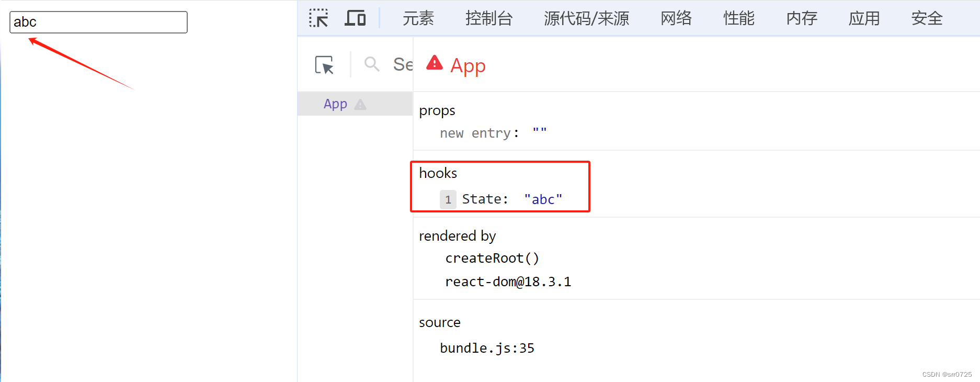Screen dimensions: 980x382
Task: Click the hook index badge 1
Action: tap(448, 199)
